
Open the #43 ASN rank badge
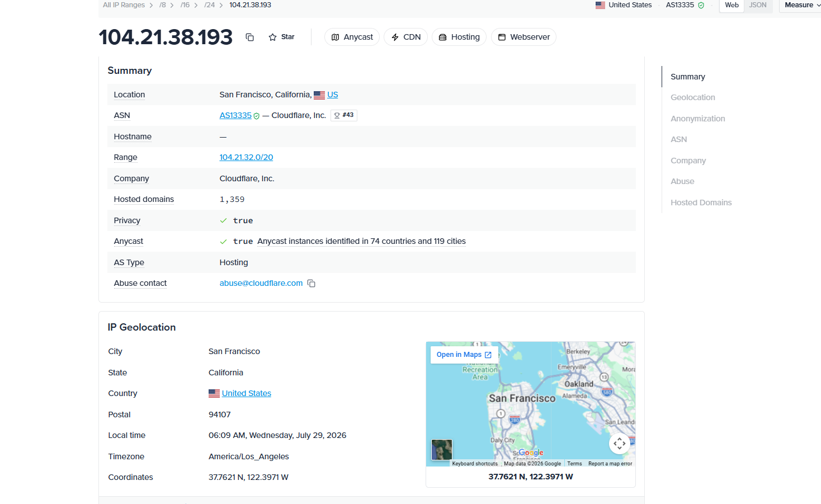[x=344, y=115]
